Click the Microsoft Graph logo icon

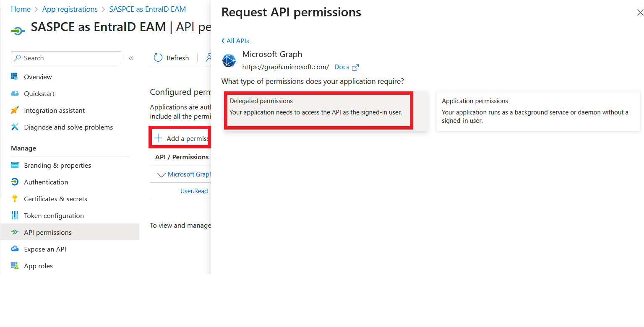pos(229,61)
